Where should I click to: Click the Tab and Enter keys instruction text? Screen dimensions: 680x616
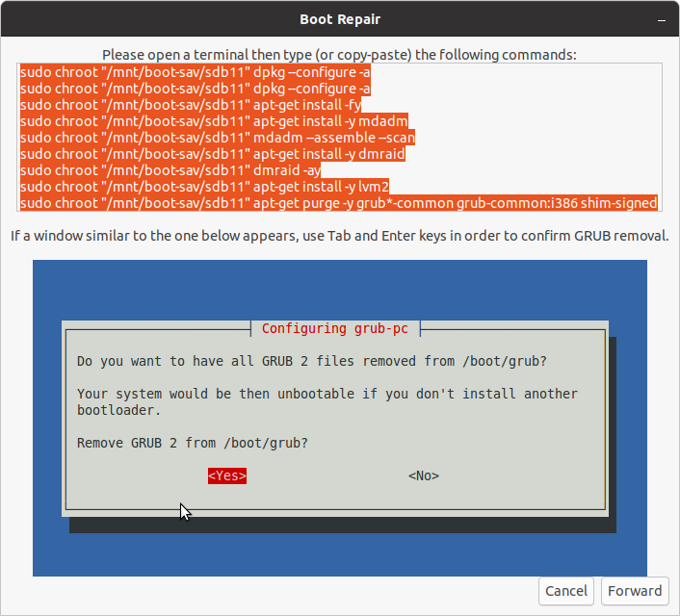339,236
